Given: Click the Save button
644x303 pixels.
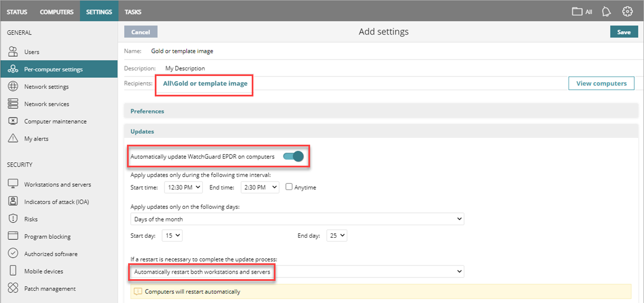Looking at the screenshot, I should [x=624, y=32].
